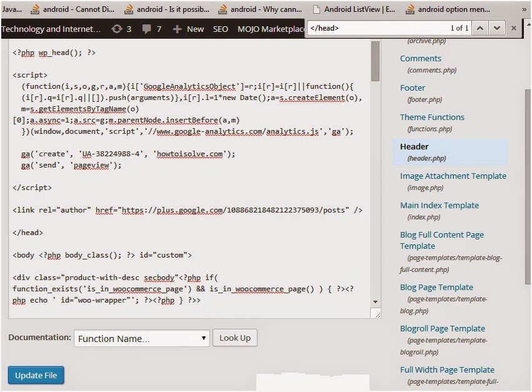Open Blog Page Template
532x392 pixels.
(x=436, y=287)
